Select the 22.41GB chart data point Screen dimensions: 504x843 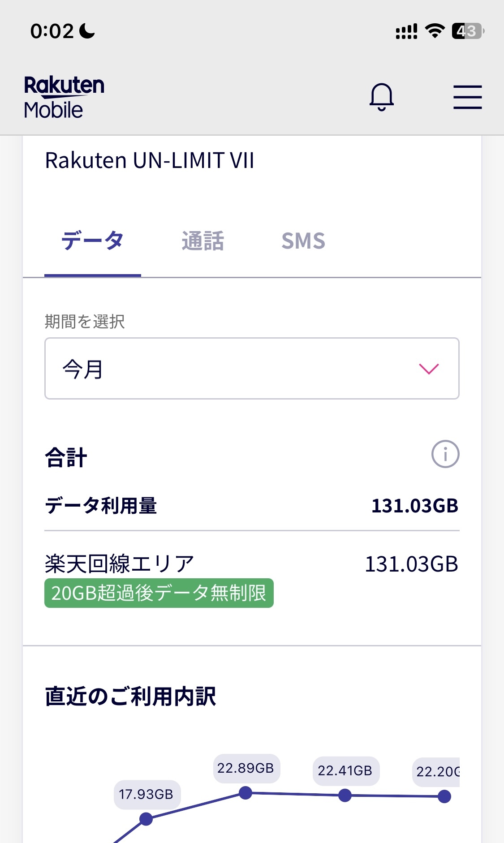[x=345, y=796]
